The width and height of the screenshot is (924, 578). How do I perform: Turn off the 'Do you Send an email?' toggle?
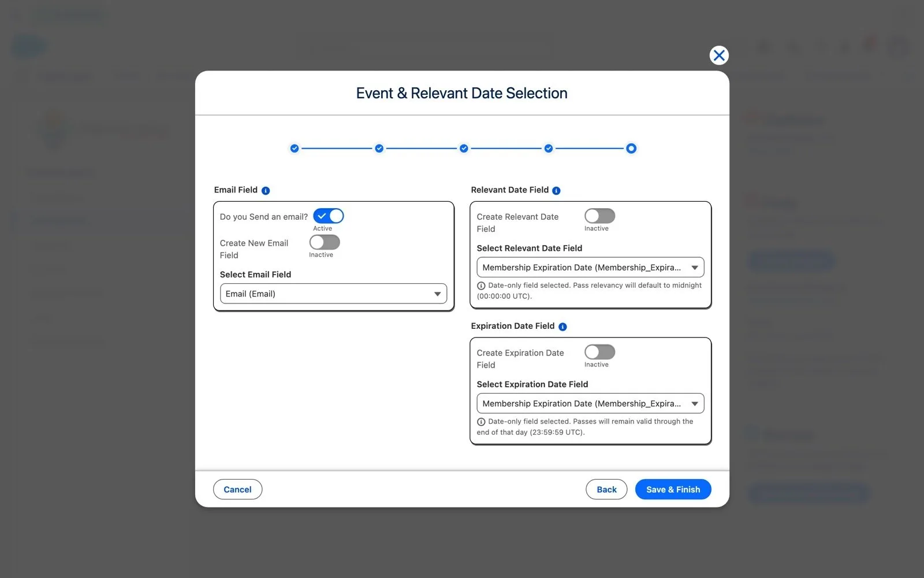[329, 216]
